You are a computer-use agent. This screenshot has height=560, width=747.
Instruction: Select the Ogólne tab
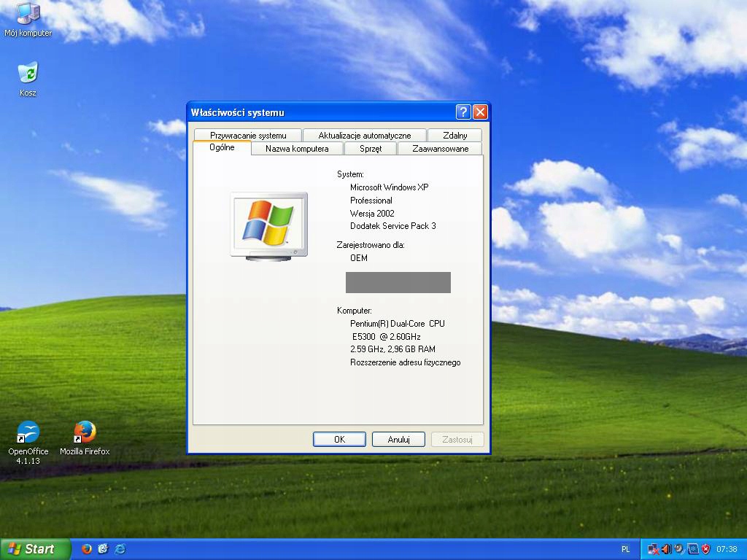(x=222, y=147)
